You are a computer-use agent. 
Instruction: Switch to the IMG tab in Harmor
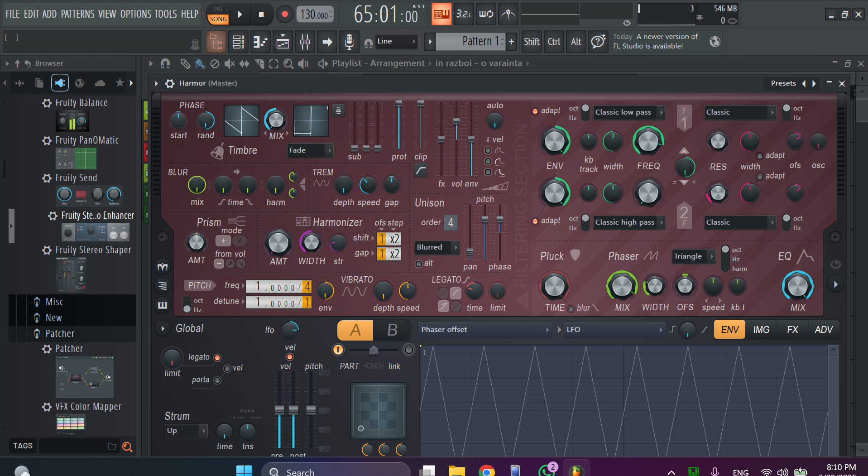coord(761,330)
